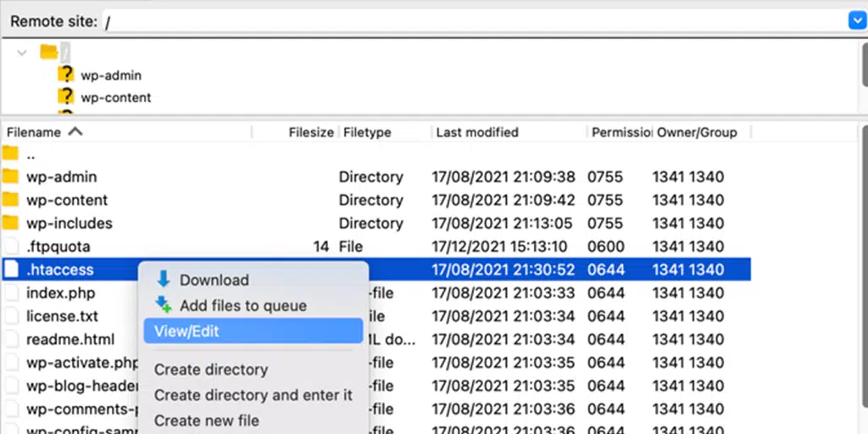Select the index.php file name
The height and width of the screenshot is (434, 868).
click(61, 292)
